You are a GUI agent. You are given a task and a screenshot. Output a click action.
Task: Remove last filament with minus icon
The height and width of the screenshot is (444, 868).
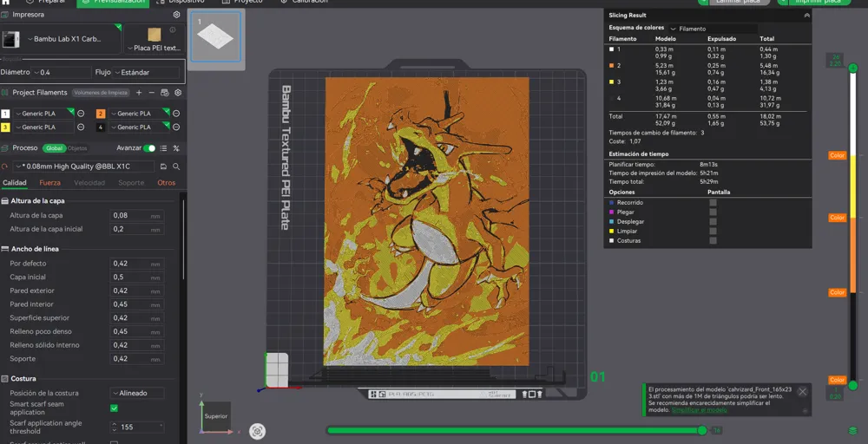(x=151, y=93)
